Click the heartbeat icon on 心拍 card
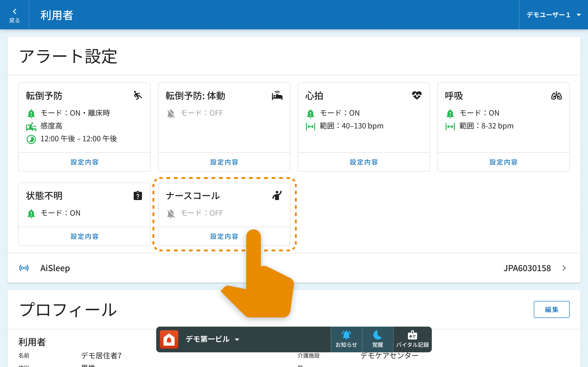 click(x=417, y=95)
